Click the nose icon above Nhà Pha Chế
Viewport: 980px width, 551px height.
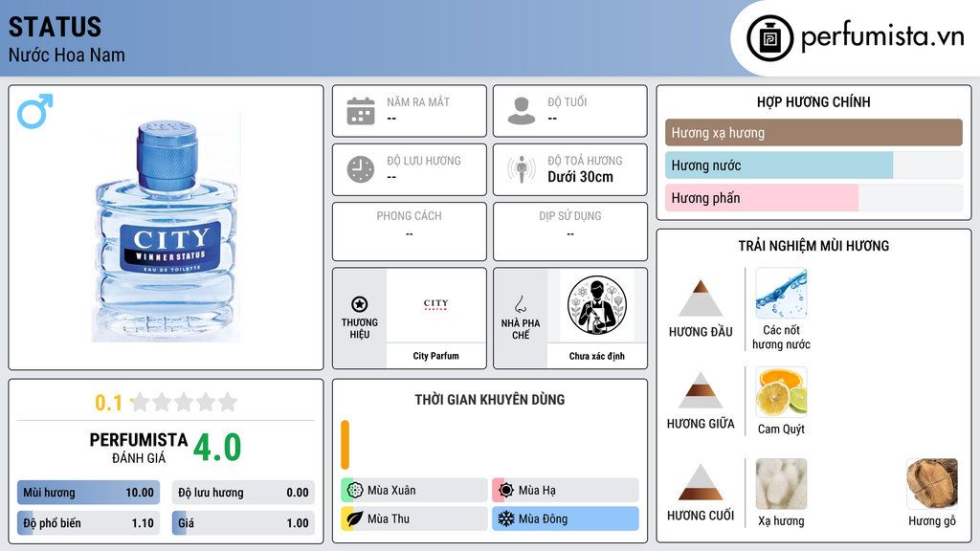pyautogui.click(x=520, y=304)
